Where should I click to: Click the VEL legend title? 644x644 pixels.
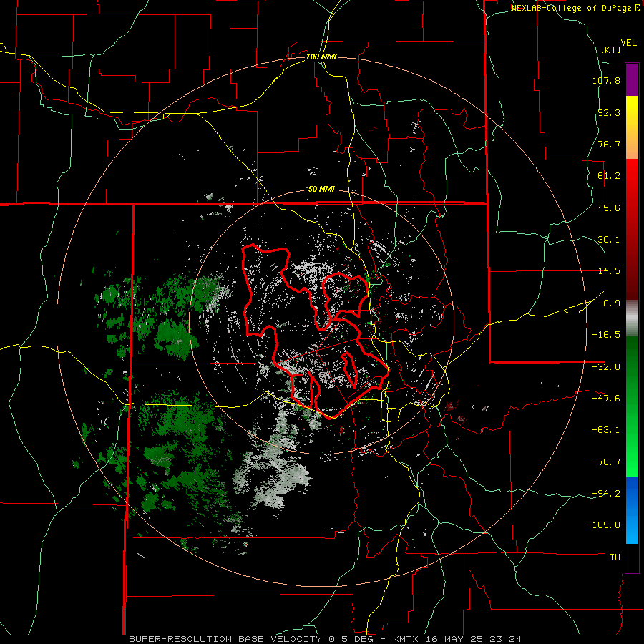tap(629, 43)
